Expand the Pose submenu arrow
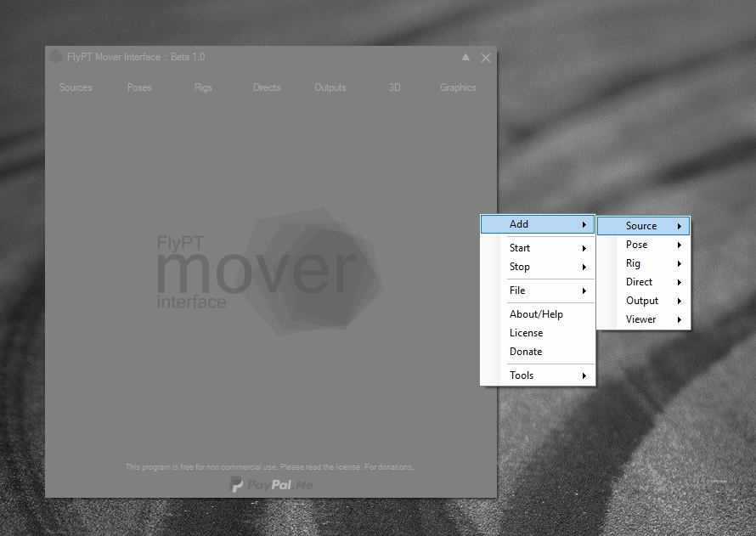The width and height of the screenshot is (756, 536). (680, 245)
